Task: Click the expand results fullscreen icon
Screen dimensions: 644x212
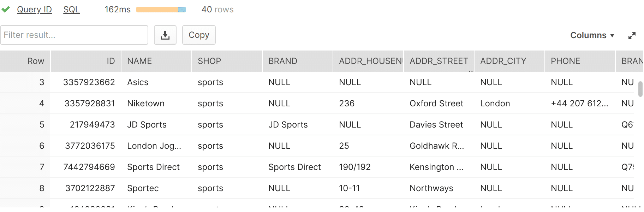Action: 632,35
